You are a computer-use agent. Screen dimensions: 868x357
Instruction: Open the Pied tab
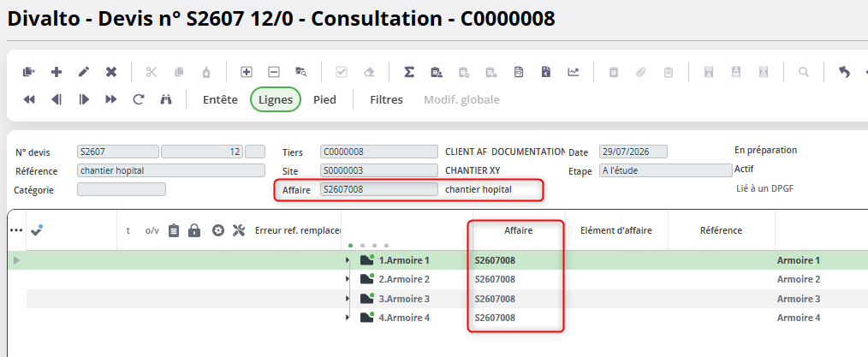[x=324, y=99]
